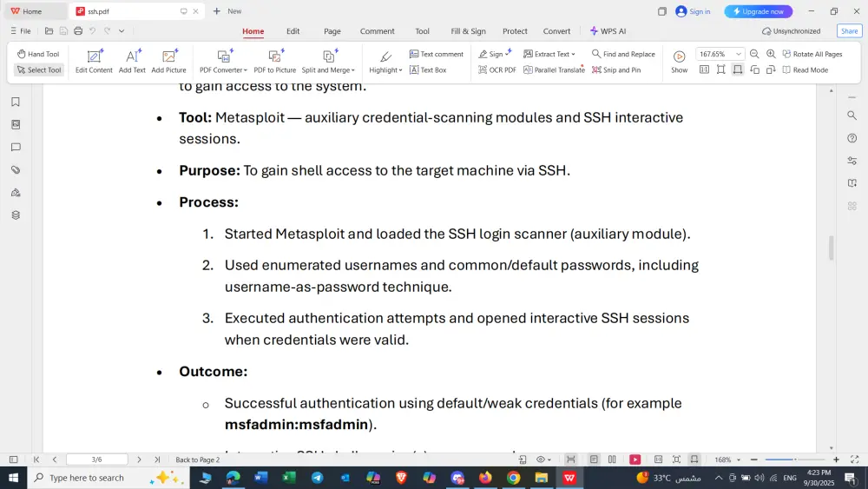Open Edit Content tool
The image size is (868, 489).
coord(94,62)
